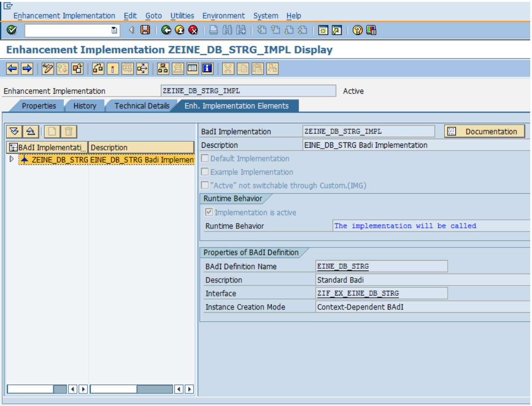Click the Collapse All tree icon

coord(30,131)
